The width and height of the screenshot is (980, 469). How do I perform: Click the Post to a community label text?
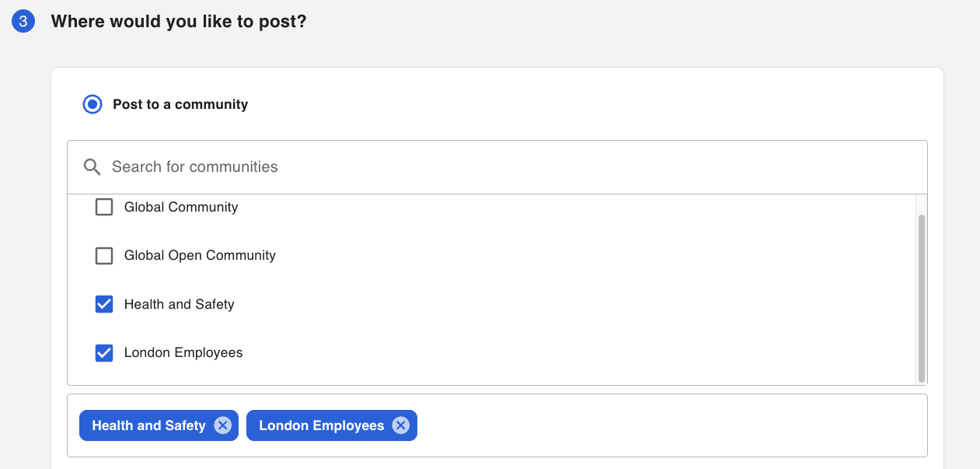(180, 104)
